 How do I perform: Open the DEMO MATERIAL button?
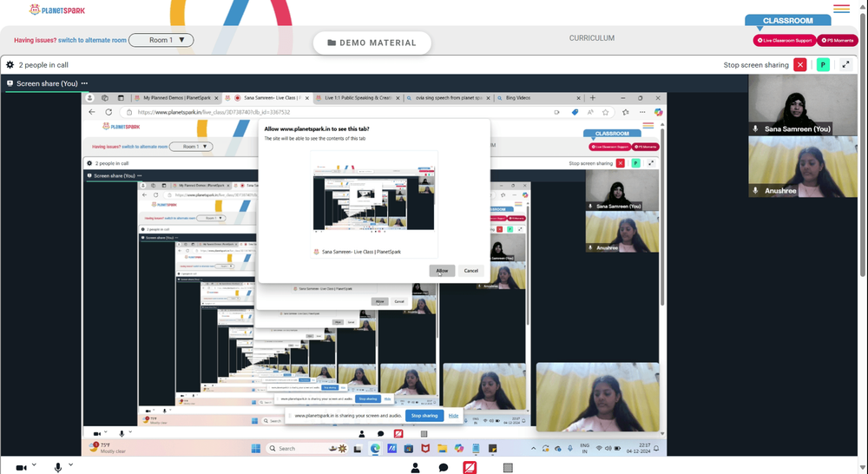(x=372, y=43)
